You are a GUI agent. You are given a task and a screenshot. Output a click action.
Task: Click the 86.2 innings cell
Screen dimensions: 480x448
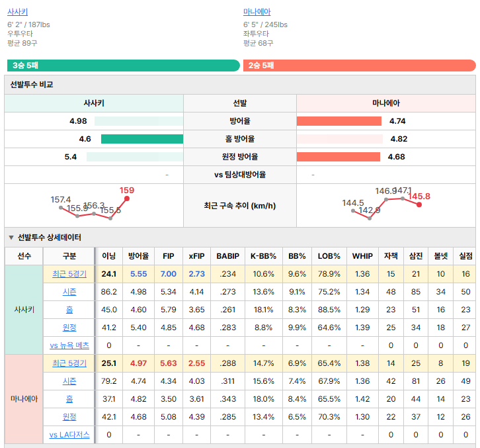click(109, 292)
